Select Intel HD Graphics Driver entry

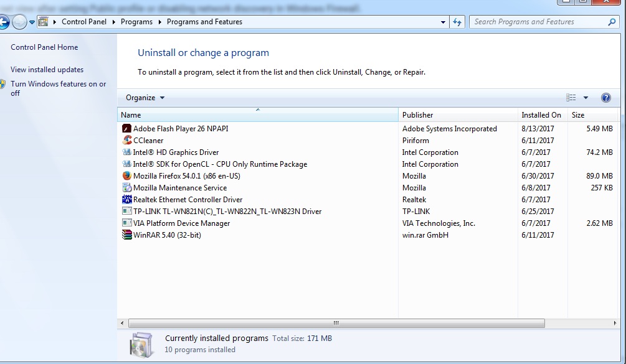pyautogui.click(x=176, y=152)
